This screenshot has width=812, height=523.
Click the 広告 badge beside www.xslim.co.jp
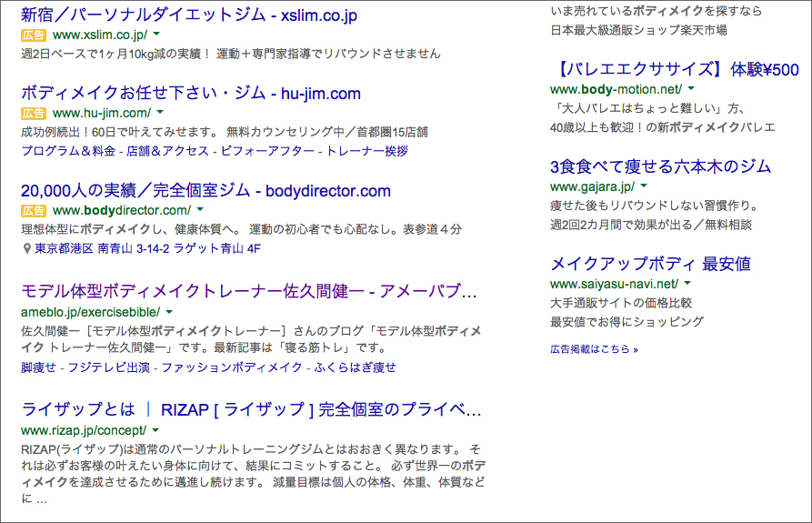pos(34,35)
